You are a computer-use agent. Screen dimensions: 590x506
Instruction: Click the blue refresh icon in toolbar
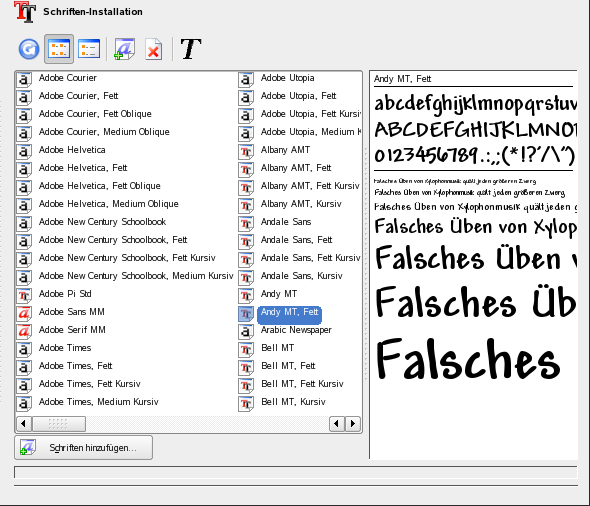click(29, 49)
